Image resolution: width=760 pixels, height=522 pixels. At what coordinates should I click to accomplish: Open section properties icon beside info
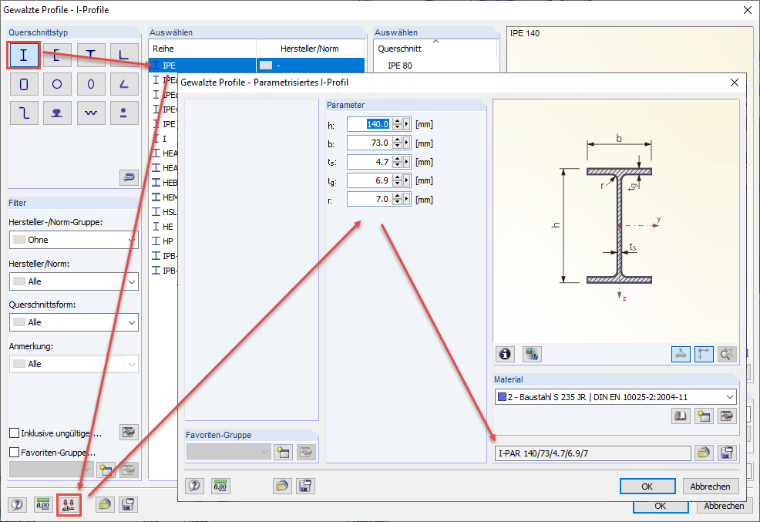(x=532, y=354)
